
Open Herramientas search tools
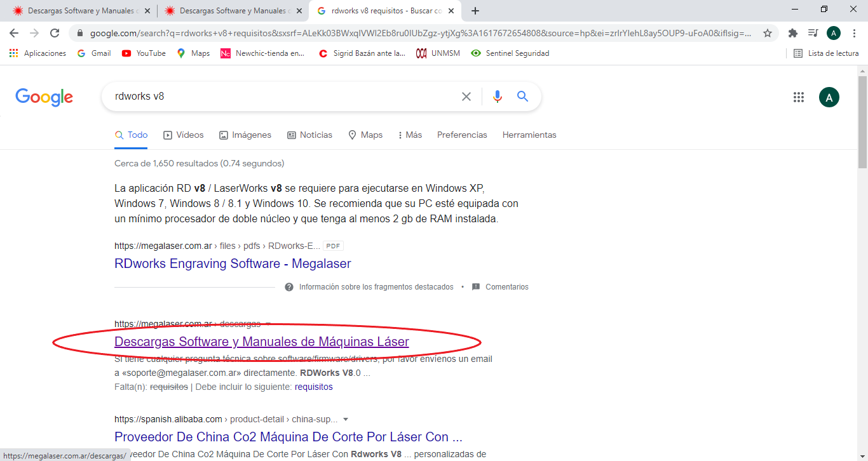point(529,135)
